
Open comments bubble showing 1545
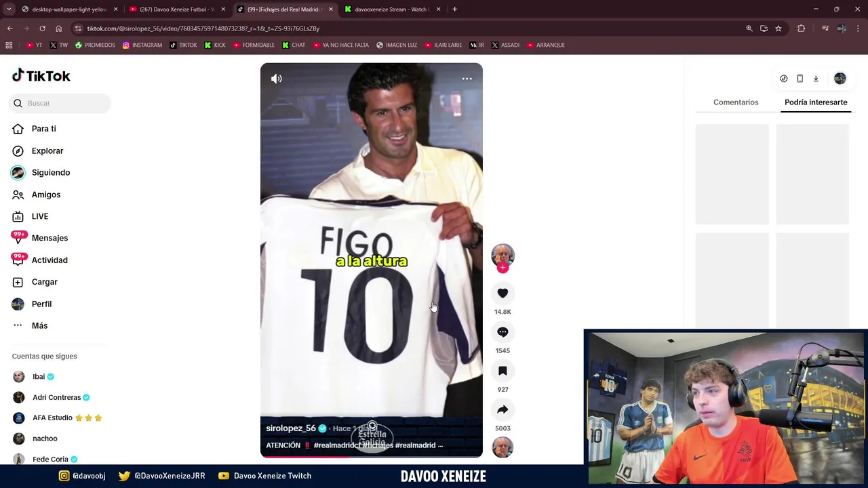point(502,332)
